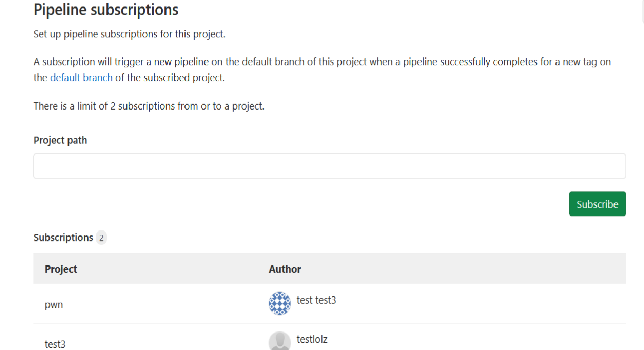
Task: Click the author name test test3
Action: click(316, 300)
